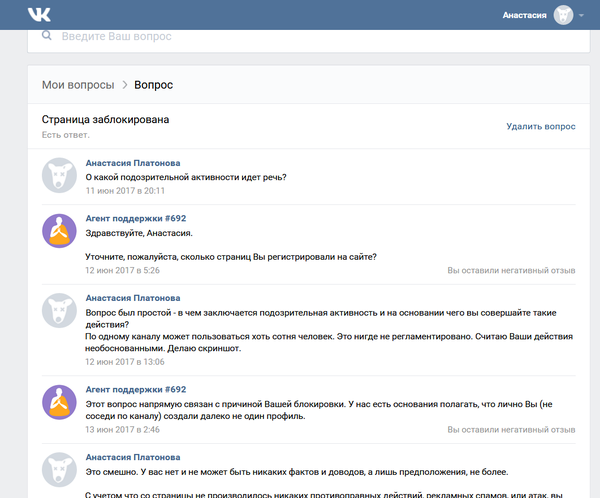Expand the account dropdown arrow
This screenshot has height=498, width=600.
coord(583,16)
